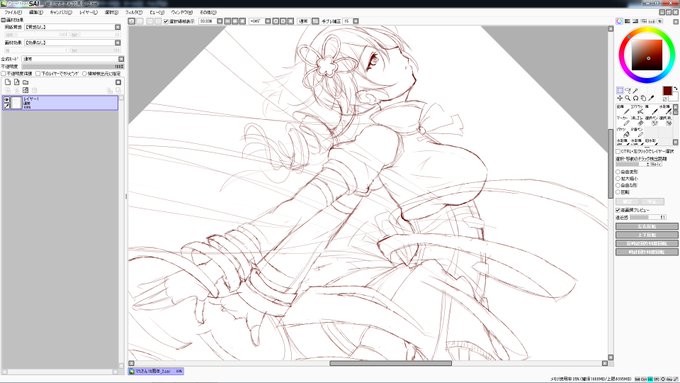Click the Redo button in the toolbar
Viewport: 680px width, 383px height.
point(140,21)
